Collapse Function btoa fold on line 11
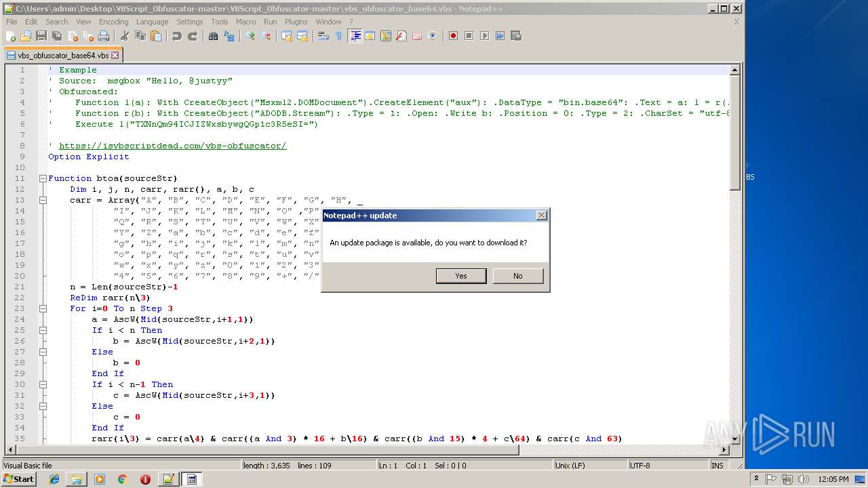The width and height of the screenshot is (868, 488). click(43, 178)
